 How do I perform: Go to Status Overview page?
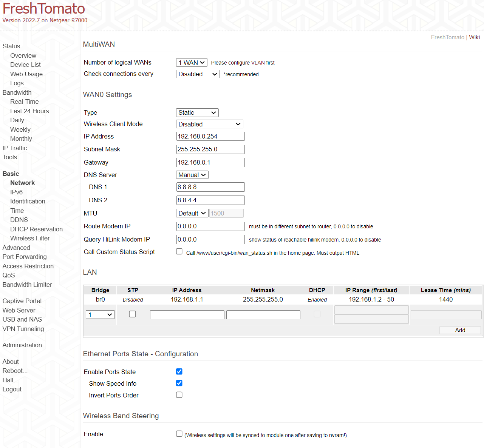[x=23, y=55]
